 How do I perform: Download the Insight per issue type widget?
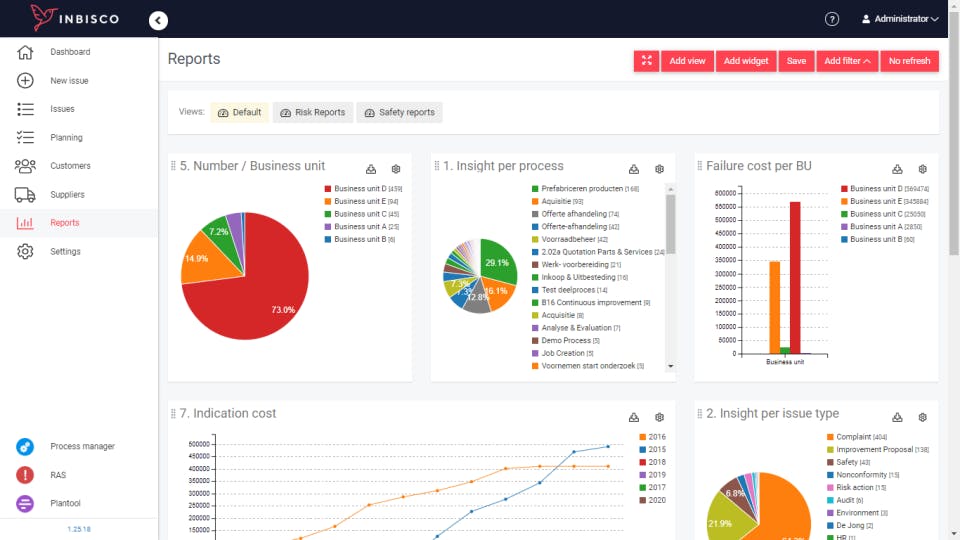click(897, 417)
